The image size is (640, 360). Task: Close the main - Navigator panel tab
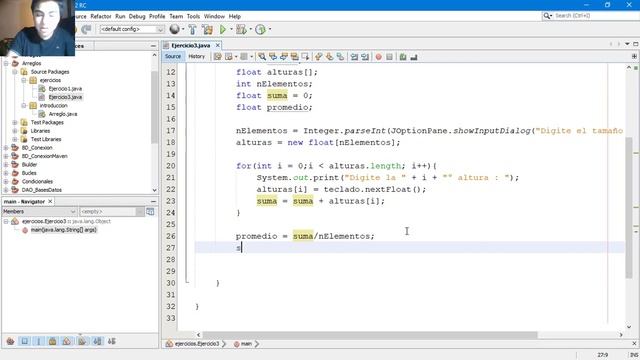point(50,202)
